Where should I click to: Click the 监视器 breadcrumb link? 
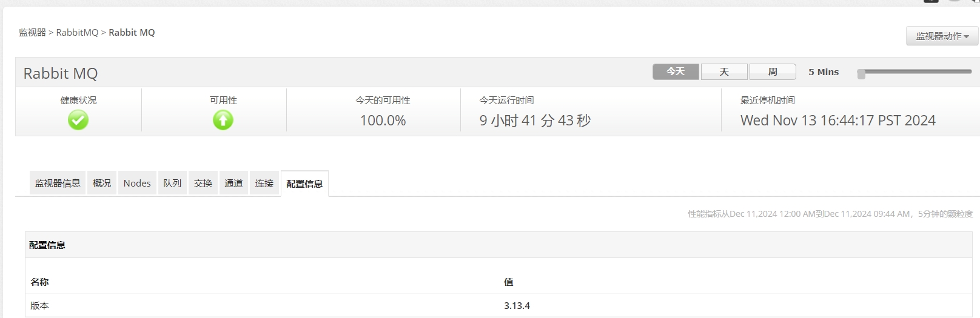(32, 33)
